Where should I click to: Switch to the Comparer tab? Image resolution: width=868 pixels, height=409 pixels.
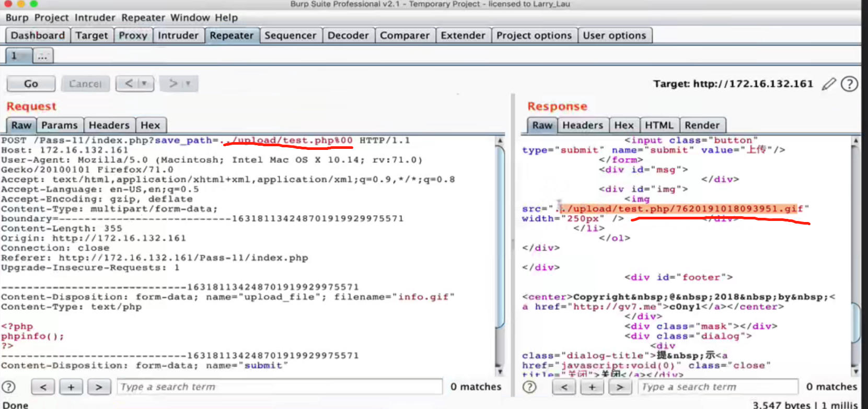[404, 36]
